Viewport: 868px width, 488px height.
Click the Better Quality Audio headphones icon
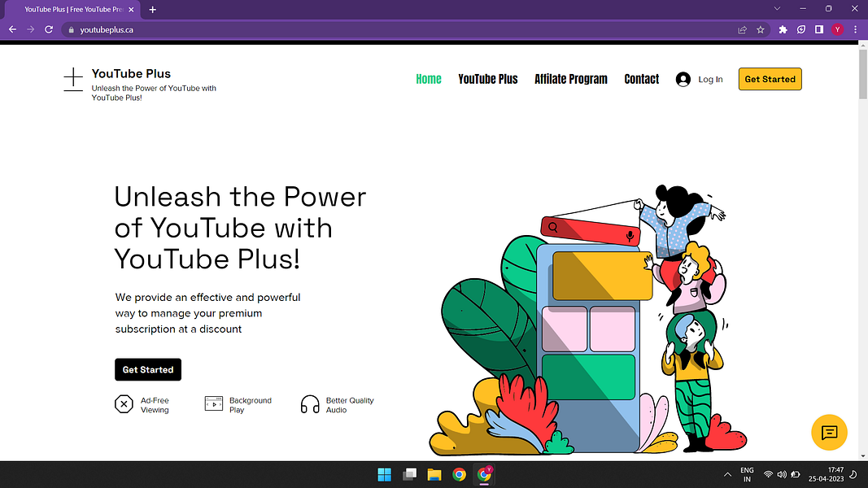coord(310,403)
